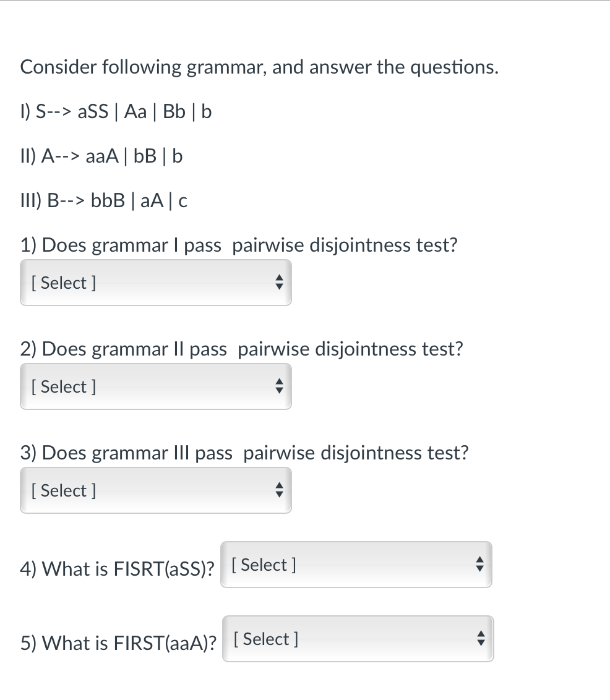Image resolution: width=610 pixels, height=700 pixels.
Task: Click the arrow icon on question 3 dropdown
Action: tap(280, 490)
